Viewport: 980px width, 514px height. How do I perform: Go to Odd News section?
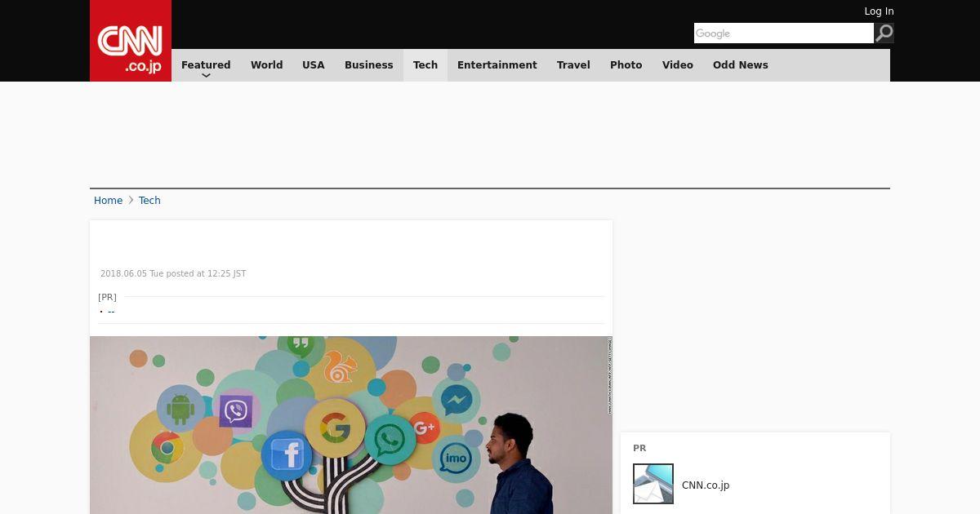(741, 65)
